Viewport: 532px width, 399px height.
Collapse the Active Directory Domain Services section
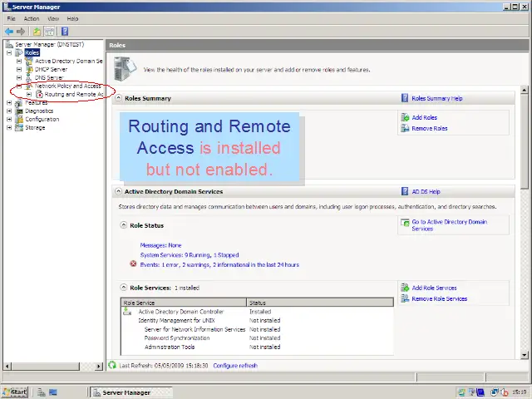point(118,191)
